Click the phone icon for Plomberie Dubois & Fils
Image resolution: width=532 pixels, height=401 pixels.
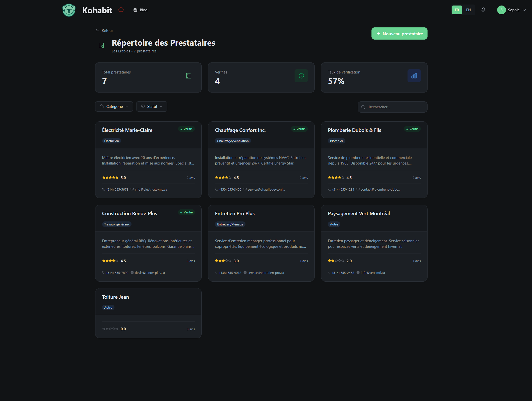pyautogui.click(x=329, y=189)
